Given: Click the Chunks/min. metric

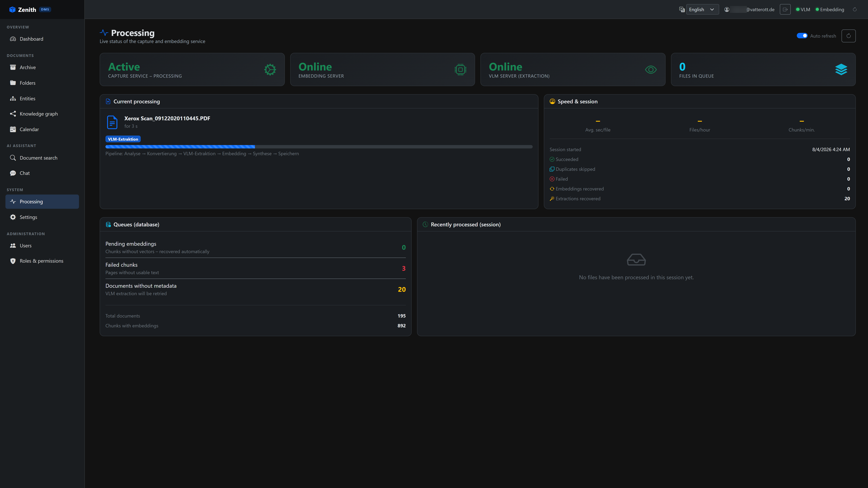Looking at the screenshot, I should coord(802,125).
